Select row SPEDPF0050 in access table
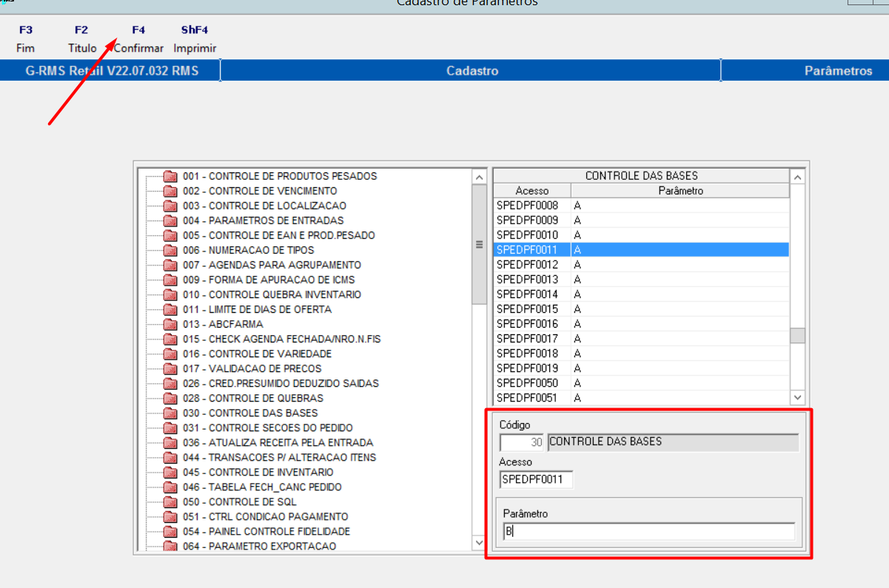 [641, 383]
